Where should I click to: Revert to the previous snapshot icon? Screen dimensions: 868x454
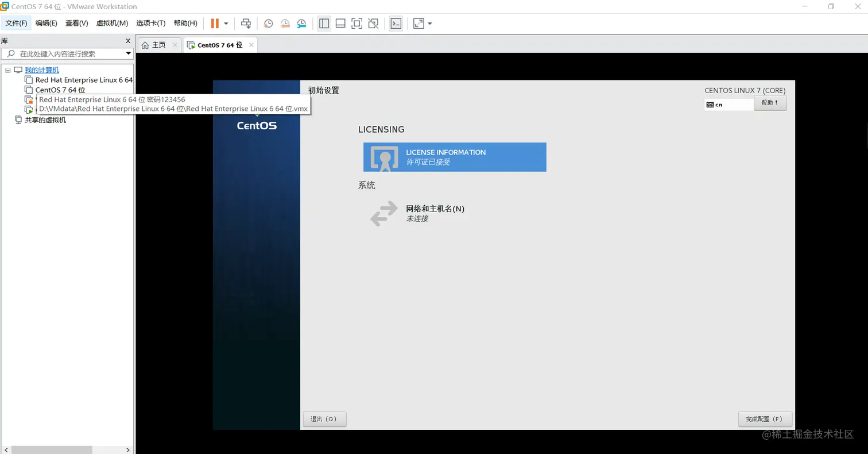[285, 24]
